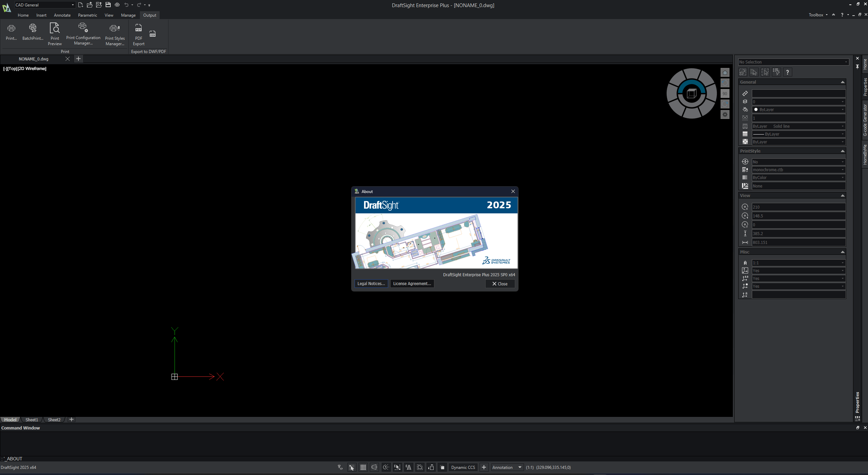Click the Quick Print icon in title bar

(117, 5)
